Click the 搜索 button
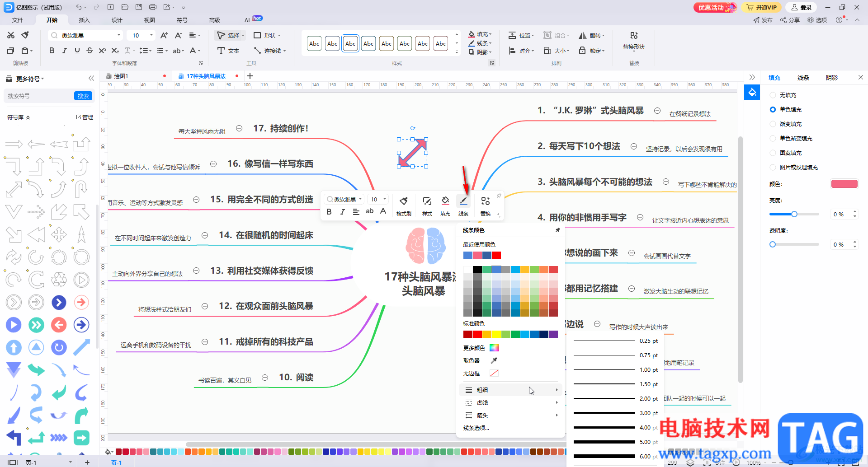The width and height of the screenshot is (868, 467). tap(83, 96)
